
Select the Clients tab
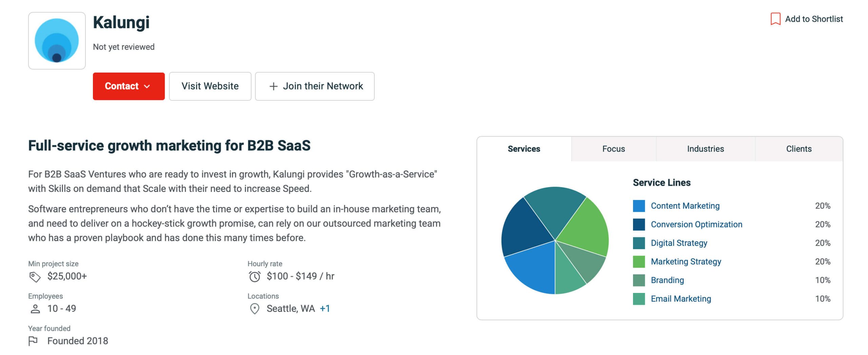tap(798, 149)
